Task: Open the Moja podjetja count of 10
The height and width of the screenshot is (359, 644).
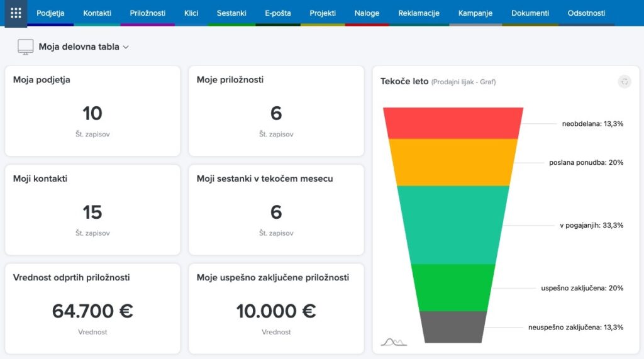Action: 92,113
